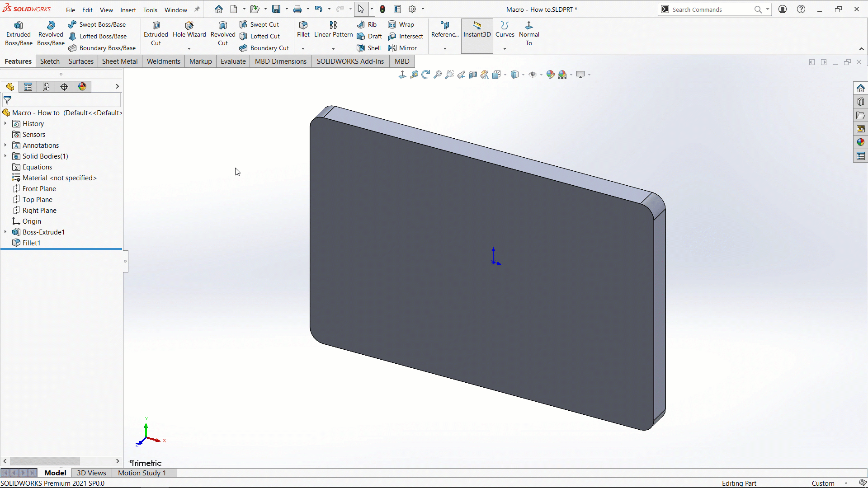868x488 pixels.
Task: Collapse the CommandManager ribbon
Action: (862, 49)
